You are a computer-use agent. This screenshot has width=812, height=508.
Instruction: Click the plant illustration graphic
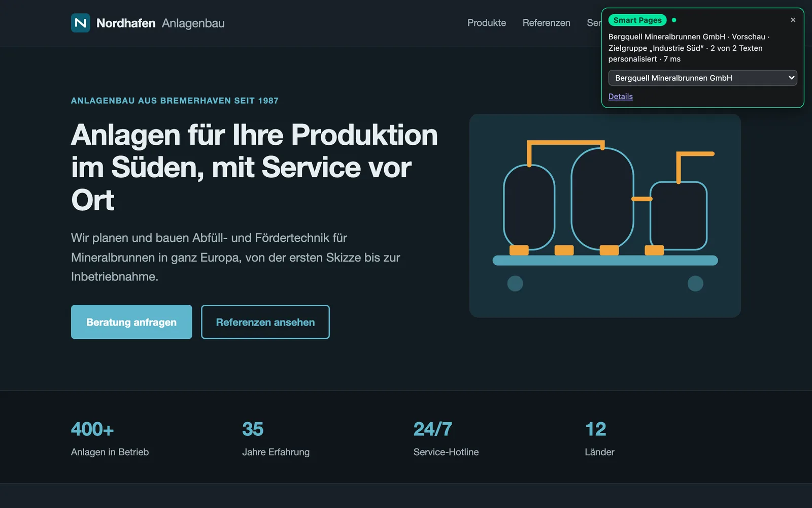605,215
